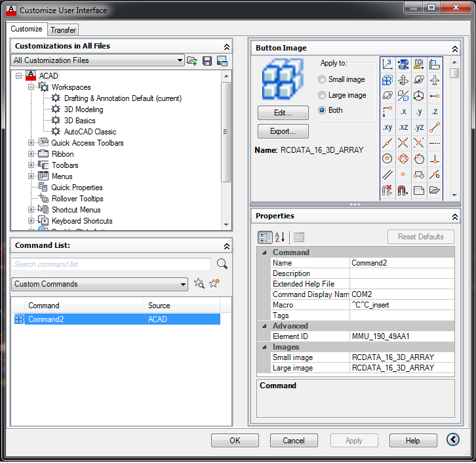Collapse the Command List panel
The height and width of the screenshot is (463, 476).
[227, 246]
